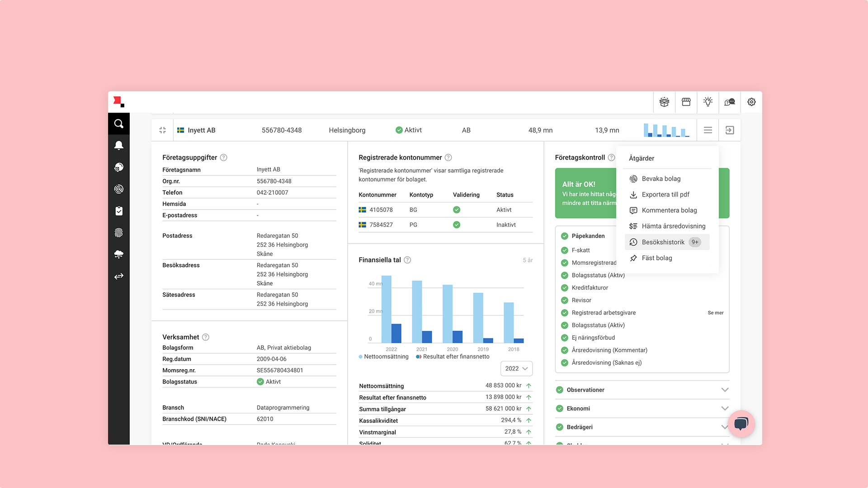Click the radar monitoring sidebar icon
The height and width of the screenshot is (488, 868).
(119, 167)
